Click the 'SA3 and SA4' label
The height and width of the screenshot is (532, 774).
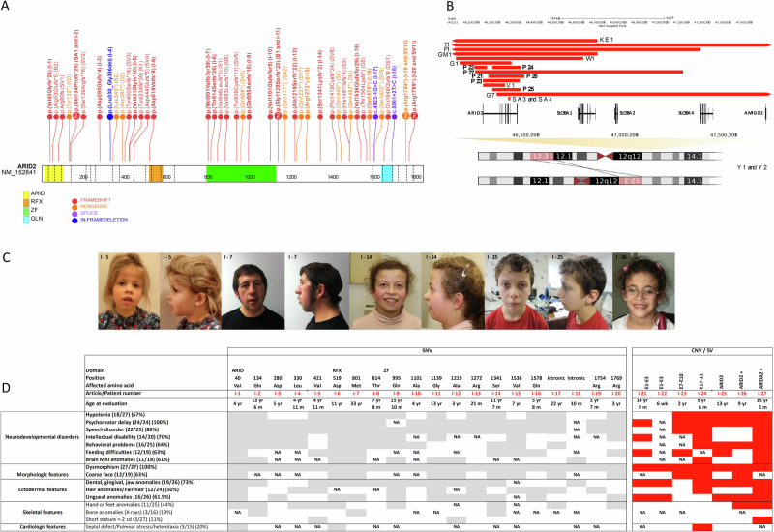pyautogui.click(x=532, y=100)
